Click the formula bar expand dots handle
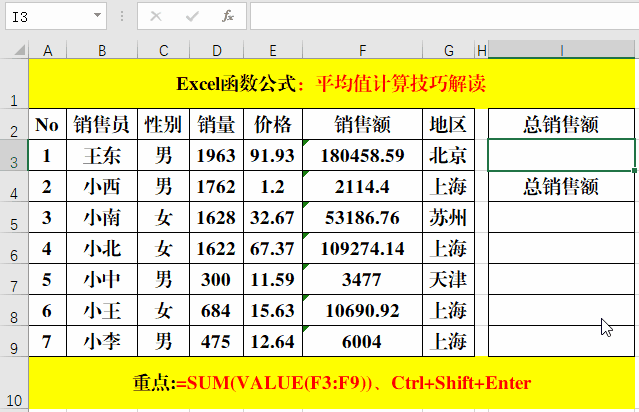This screenshot has width=639, height=412. pos(122,16)
